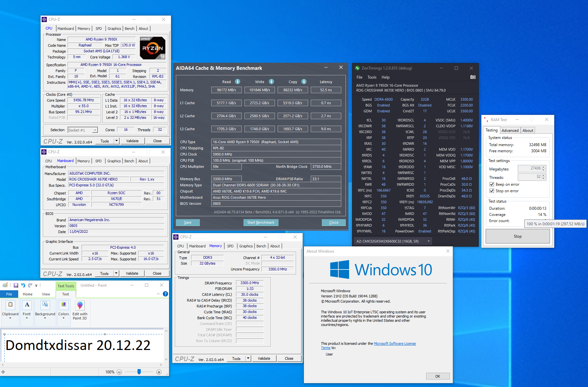This screenshot has width=588, height=387.
Task: Click the Undo arrow in Paint's title bar
Action: tap(23, 285)
